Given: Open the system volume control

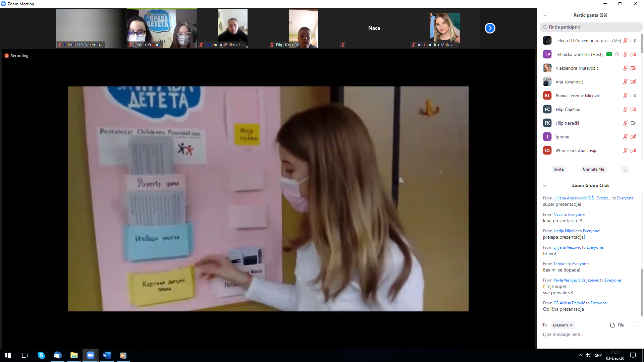Looking at the screenshot, I should 588,355.
